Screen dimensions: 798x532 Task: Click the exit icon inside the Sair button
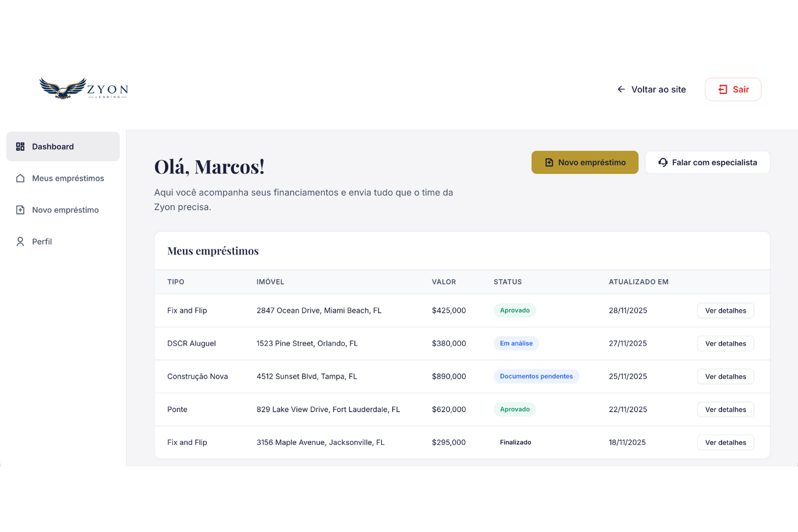723,89
